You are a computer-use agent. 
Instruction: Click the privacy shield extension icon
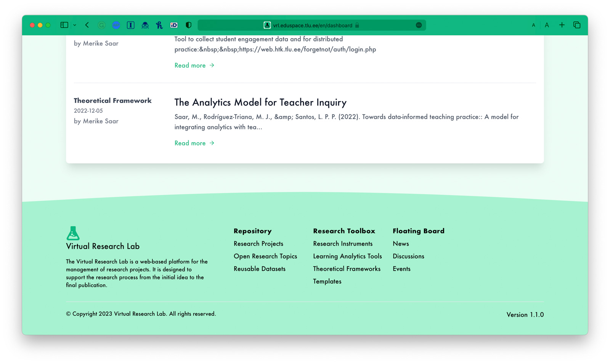click(x=188, y=25)
